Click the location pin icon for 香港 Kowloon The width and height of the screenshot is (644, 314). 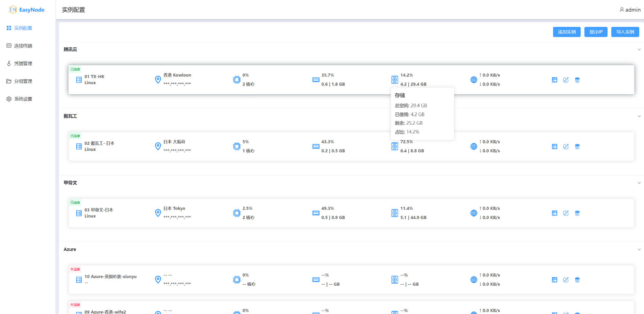158,80
